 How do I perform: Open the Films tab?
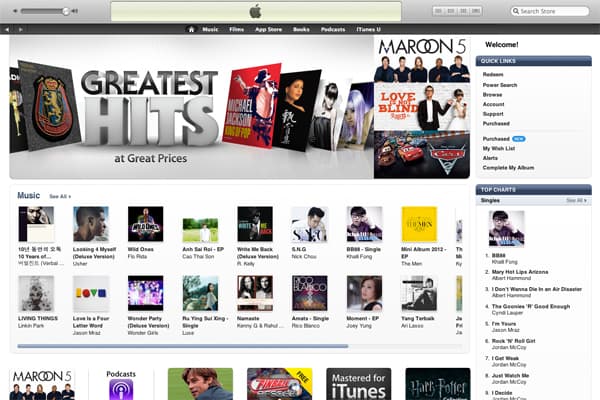pyautogui.click(x=237, y=29)
